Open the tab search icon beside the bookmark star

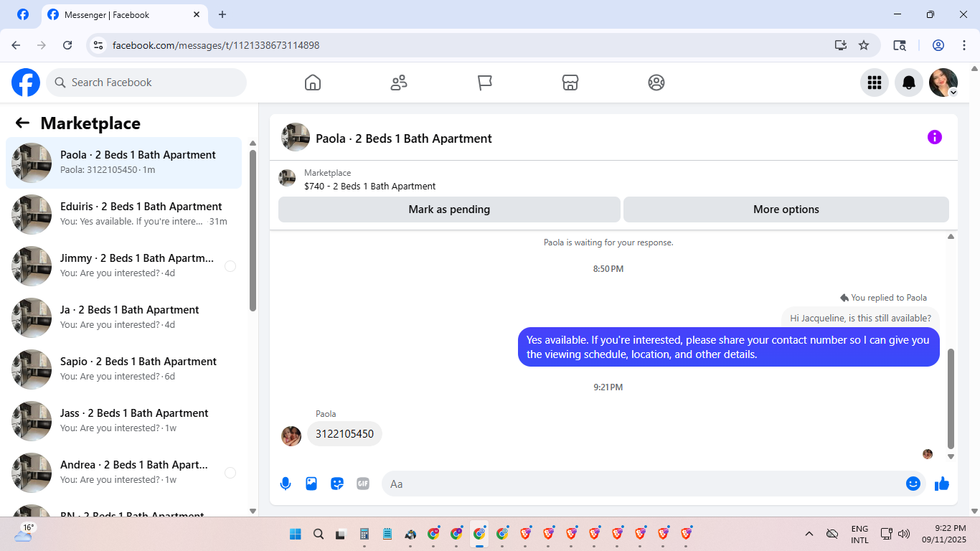900,45
